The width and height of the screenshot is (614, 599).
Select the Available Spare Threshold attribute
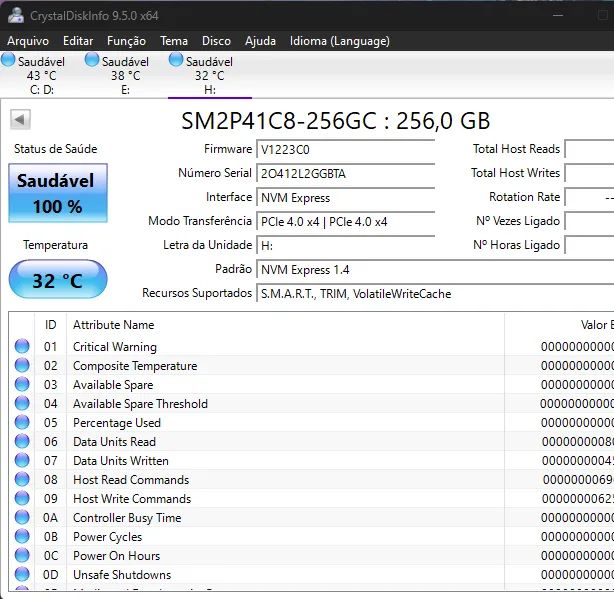(x=140, y=404)
